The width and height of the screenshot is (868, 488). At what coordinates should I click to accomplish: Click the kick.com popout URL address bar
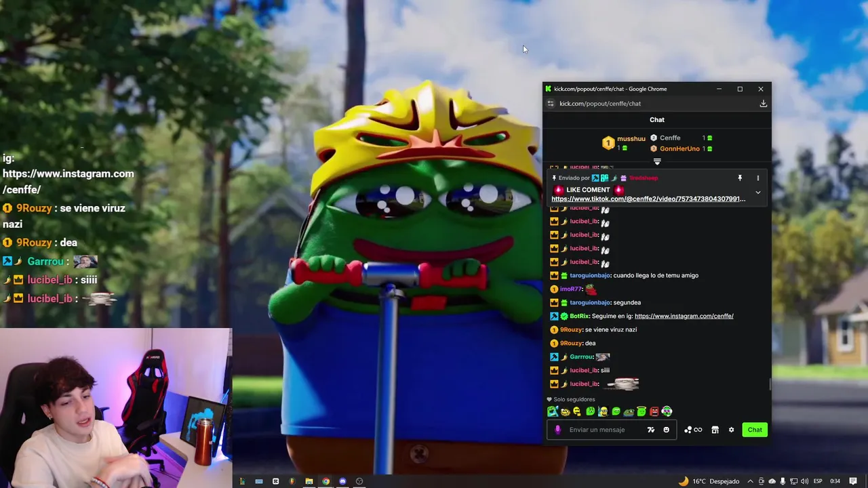point(600,104)
